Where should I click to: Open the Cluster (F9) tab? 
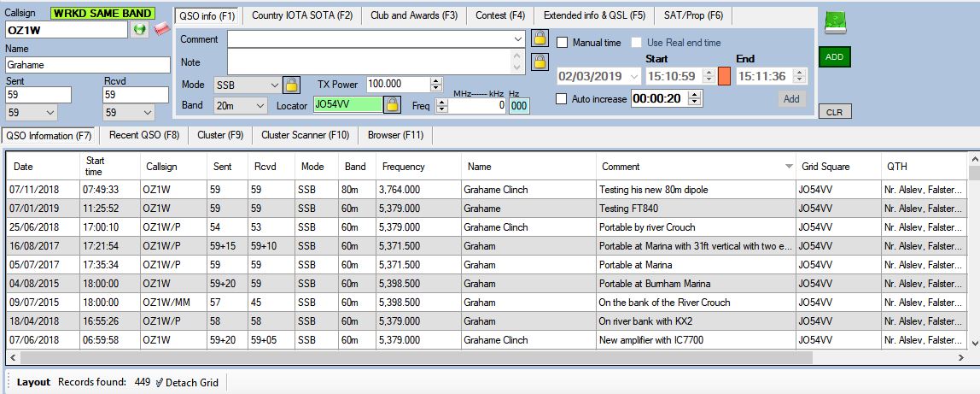(220, 134)
